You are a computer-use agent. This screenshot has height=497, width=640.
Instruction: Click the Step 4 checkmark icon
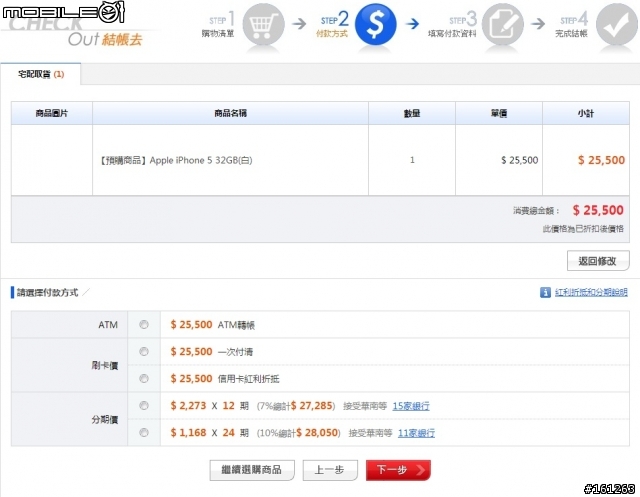coord(617,24)
